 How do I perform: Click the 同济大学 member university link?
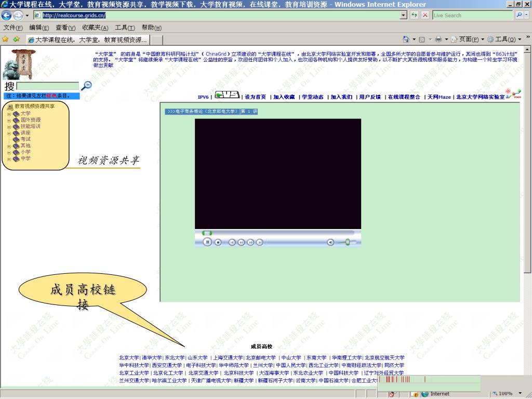[394, 365]
